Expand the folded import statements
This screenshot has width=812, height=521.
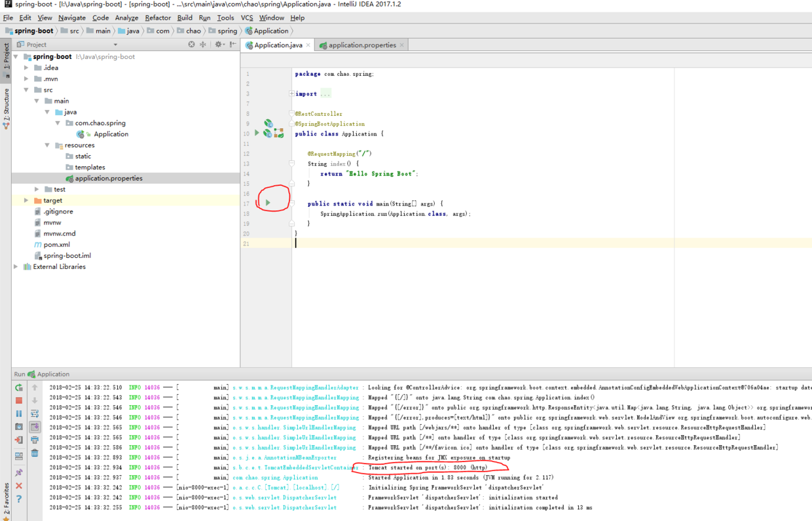point(291,94)
